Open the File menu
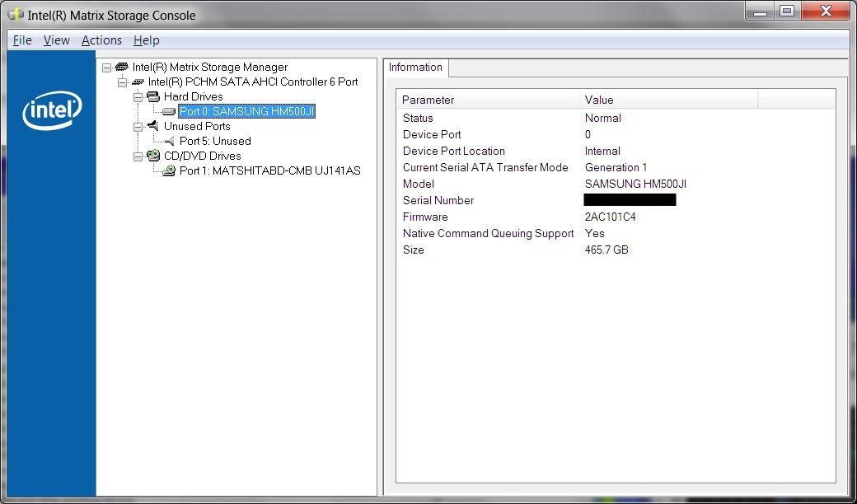The width and height of the screenshot is (857, 504). tap(22, 40)
